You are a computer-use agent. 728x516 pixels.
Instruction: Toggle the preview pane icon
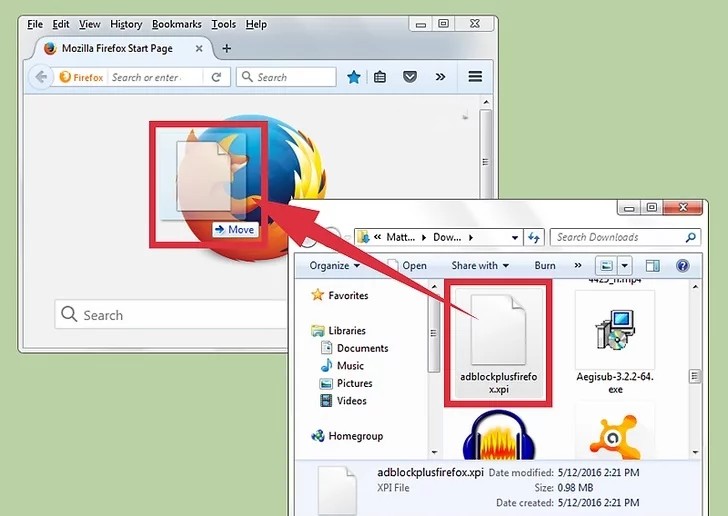653,266
